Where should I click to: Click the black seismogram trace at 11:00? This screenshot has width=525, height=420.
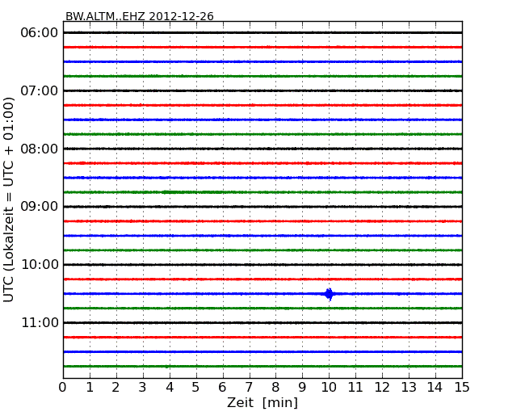click(262, 322)
